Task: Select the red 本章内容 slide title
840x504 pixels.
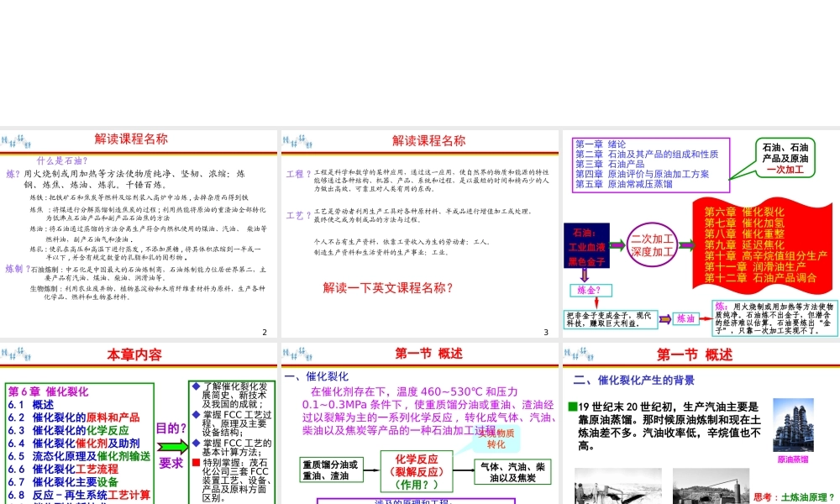Action: tap(134, 355)
